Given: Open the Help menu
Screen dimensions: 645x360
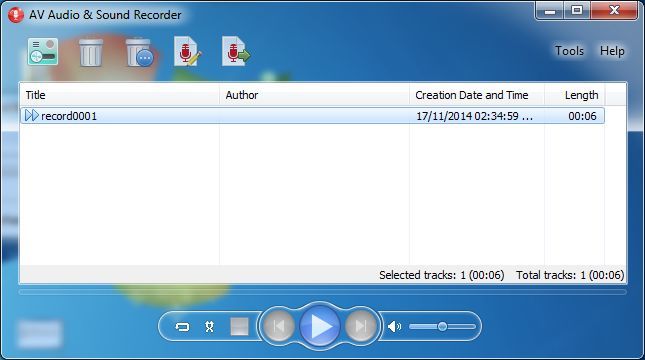Looking at the screenshot, I should click(x=612, y=51).
